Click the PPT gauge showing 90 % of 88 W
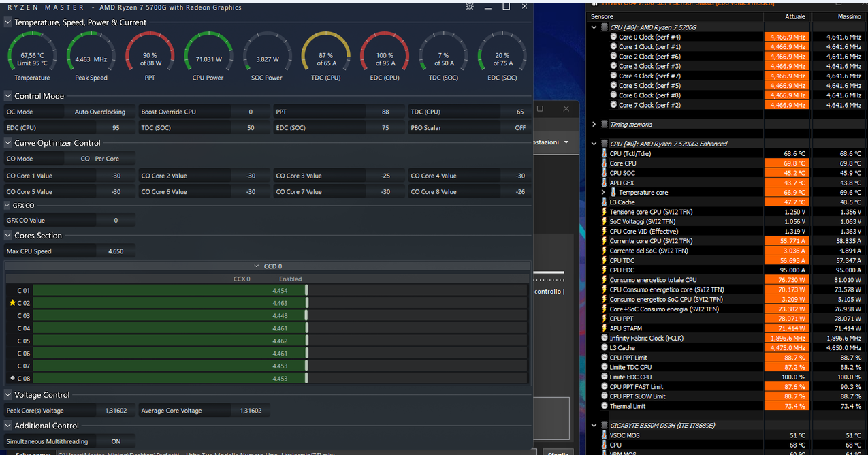This screenshot has height=455, width=868. [150, 56]
